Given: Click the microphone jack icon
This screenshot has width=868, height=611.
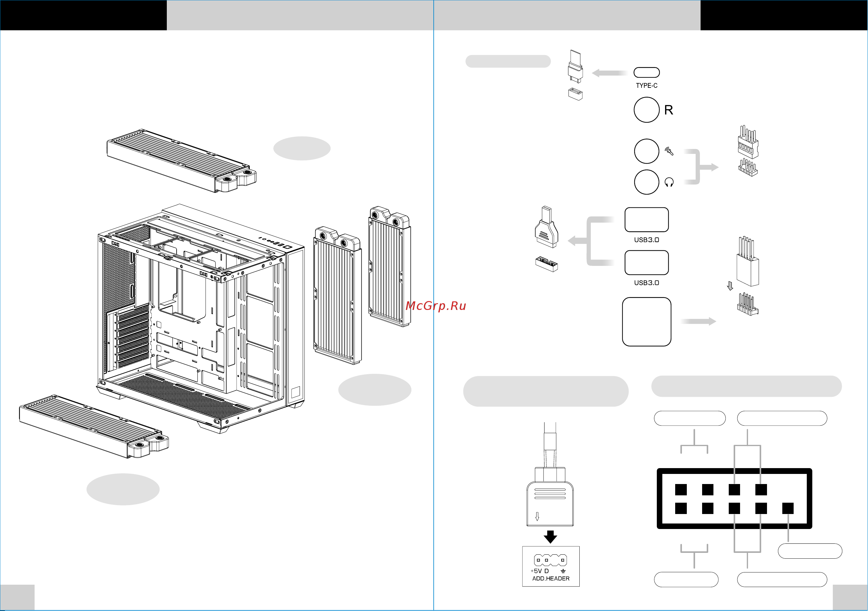Looking at the screenshot, I should tap(669, 151).
